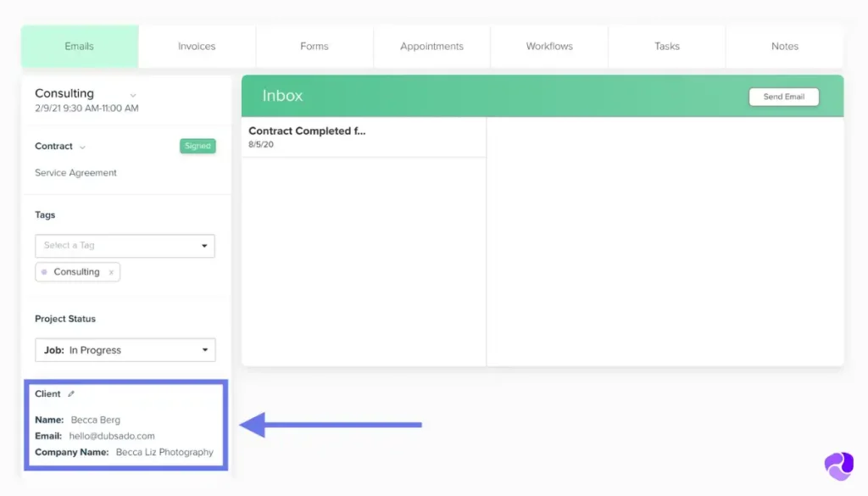Expand the Consulting project chevron
Screen dimensions: 868x496
[133, 95]
